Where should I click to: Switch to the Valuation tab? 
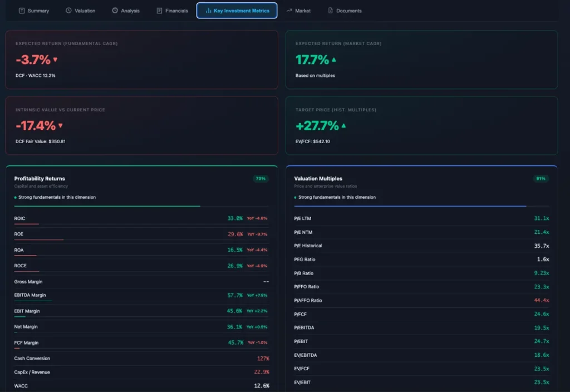click(80, 11)
